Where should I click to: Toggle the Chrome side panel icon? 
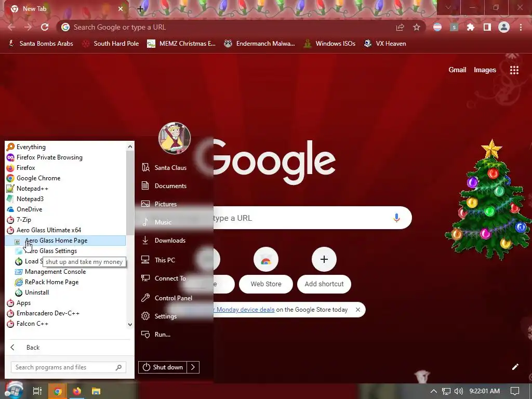pos(487,27)
